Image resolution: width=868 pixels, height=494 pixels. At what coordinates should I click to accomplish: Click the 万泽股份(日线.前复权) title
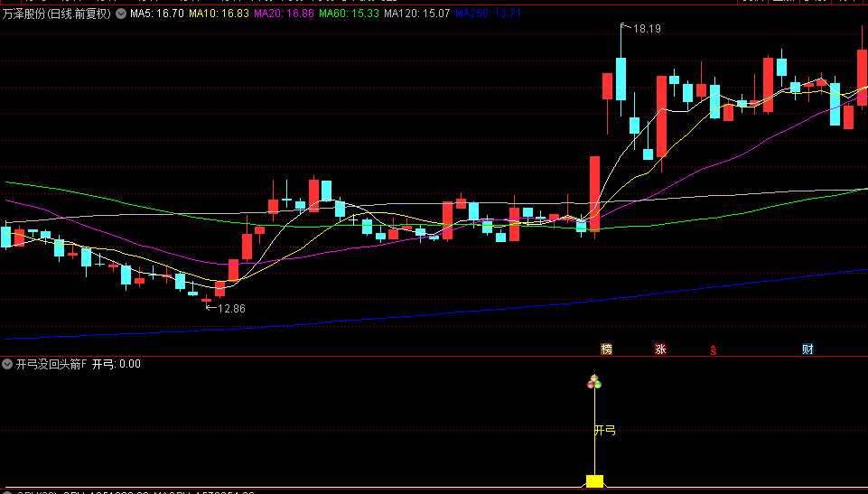(x=57, y=14)
